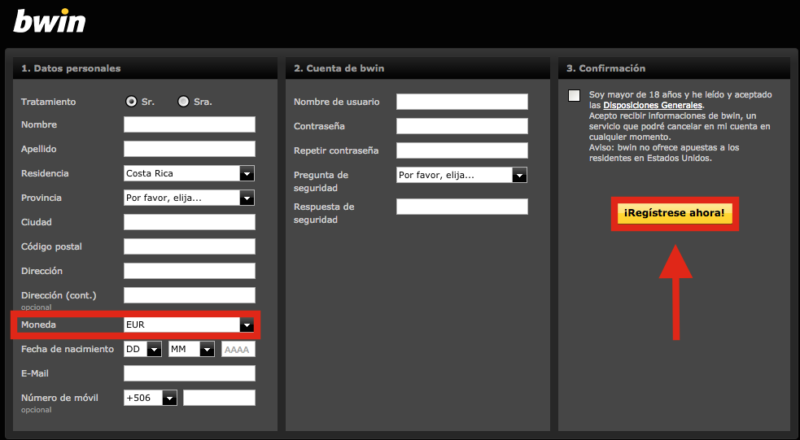This screenshot has height=440, width=800.
Task: Click the ¡Regístrese ahora! button
Action: point(674,213)
